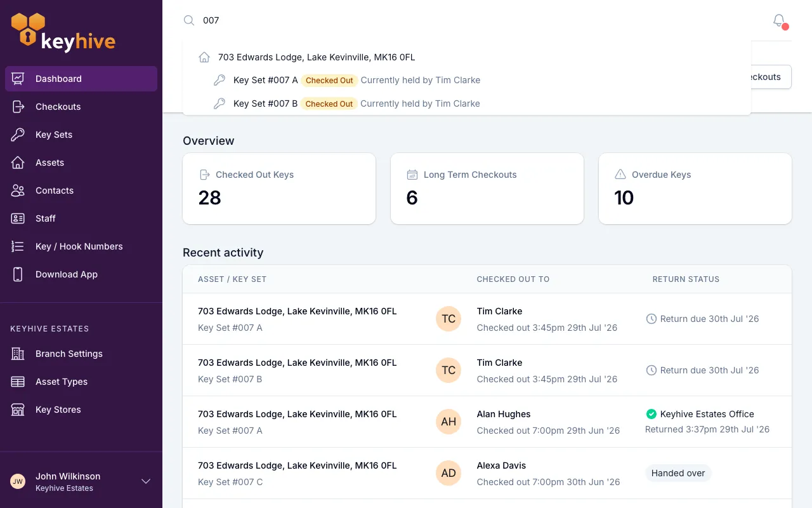
Task: Click the Handed over status badge
Action: point(678,473)
